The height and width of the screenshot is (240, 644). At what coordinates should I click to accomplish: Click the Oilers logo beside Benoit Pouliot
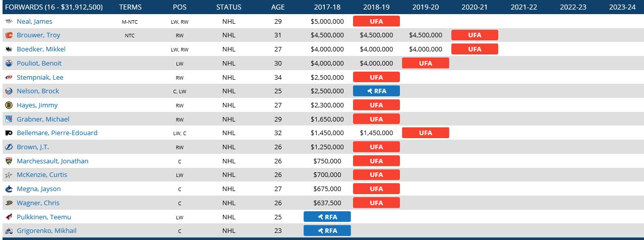click(9, 64)
